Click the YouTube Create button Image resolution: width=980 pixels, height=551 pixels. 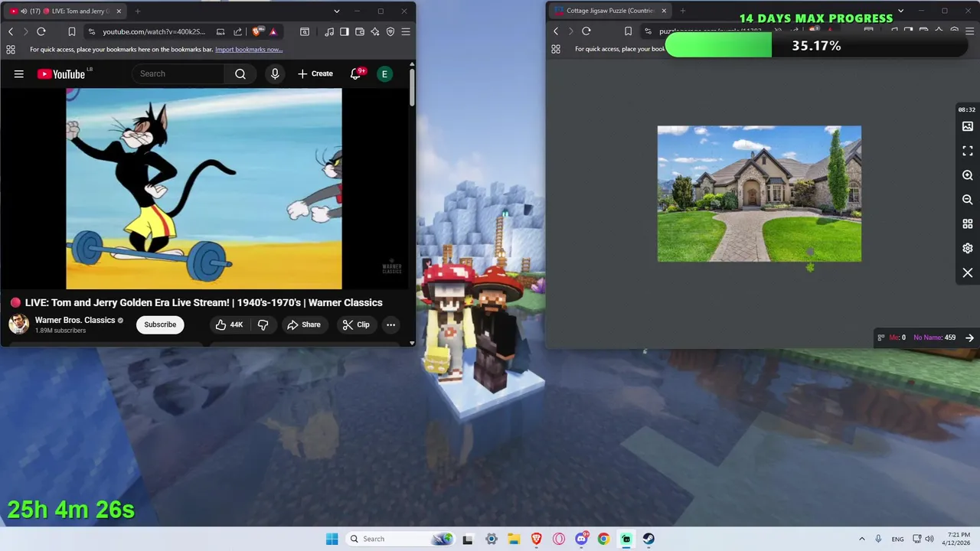[x=315, y=73]
